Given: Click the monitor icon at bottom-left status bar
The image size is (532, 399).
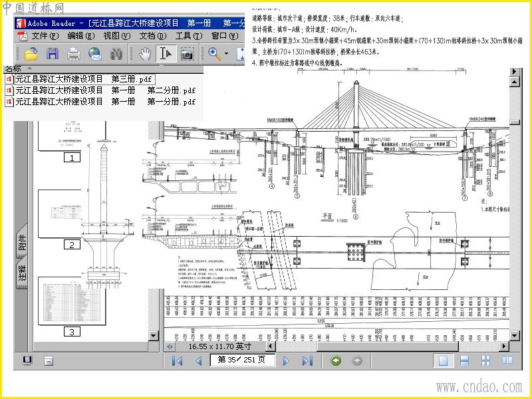Looking at the screenshot, I should 27,360.
